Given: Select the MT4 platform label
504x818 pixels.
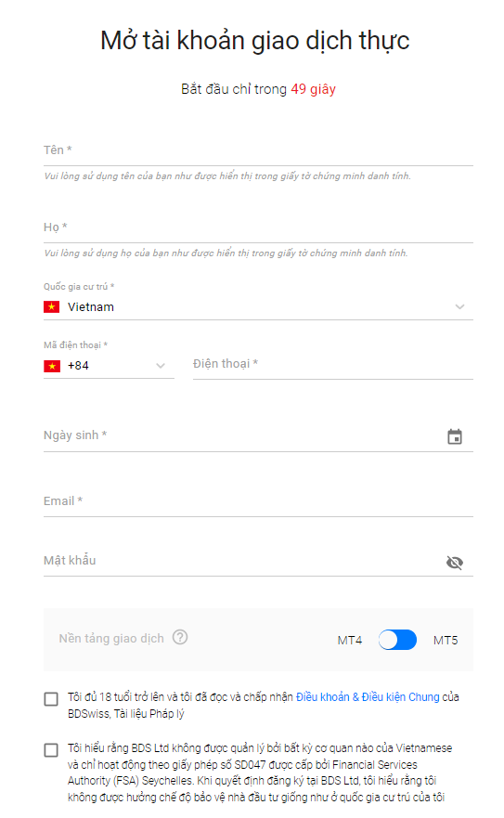Looking at the screenshot, I should pos(350,640).
